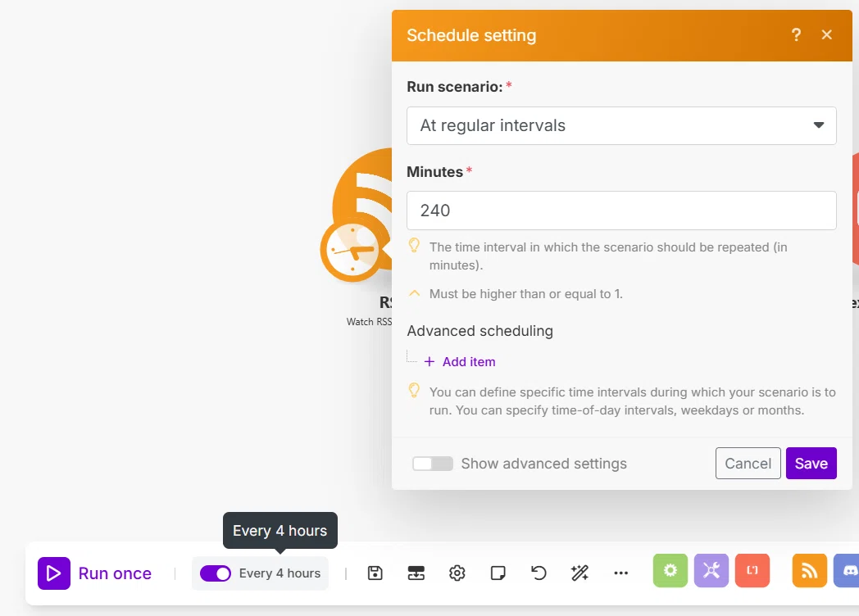Click the orange RSS favorites icon
Screen dimensions: 859x616
(x=809, y=571)
